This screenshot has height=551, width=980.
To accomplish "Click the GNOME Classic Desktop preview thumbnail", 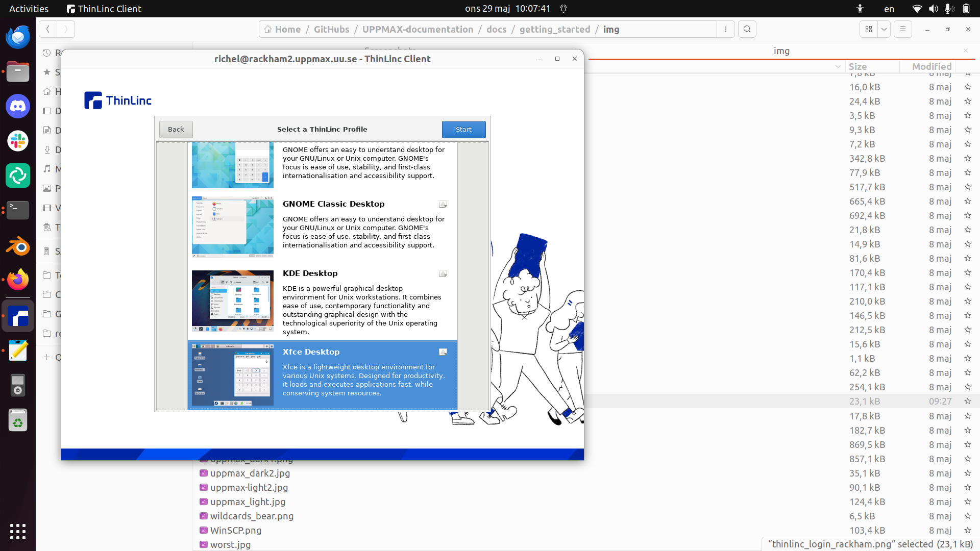I will click(x=233, y=227).
